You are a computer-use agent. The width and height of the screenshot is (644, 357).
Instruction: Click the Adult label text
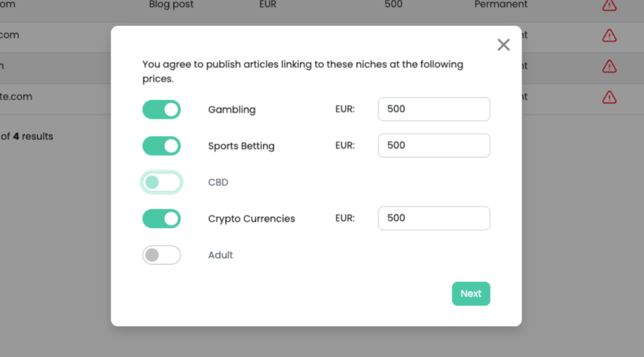coord(221,255)
